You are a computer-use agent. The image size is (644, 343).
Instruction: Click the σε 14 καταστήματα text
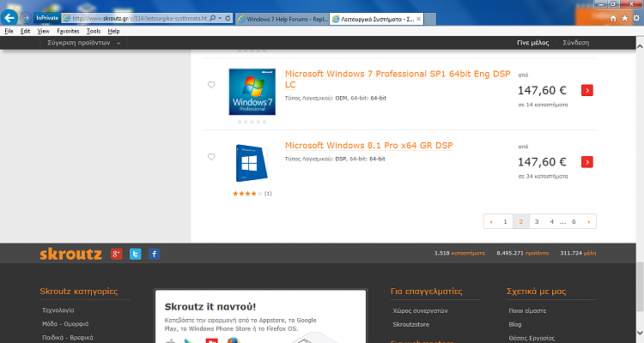click(543, 105)
